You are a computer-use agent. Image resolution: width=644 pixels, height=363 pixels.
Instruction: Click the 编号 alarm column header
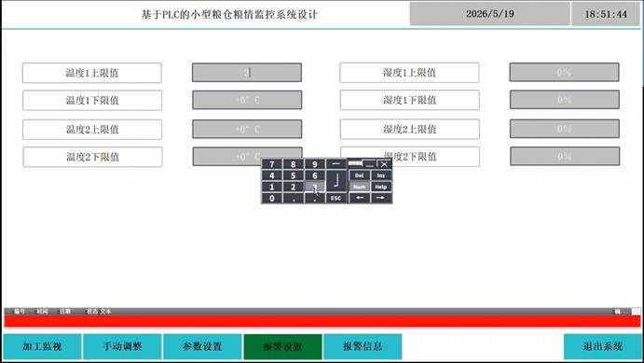[x=20, y=312]
